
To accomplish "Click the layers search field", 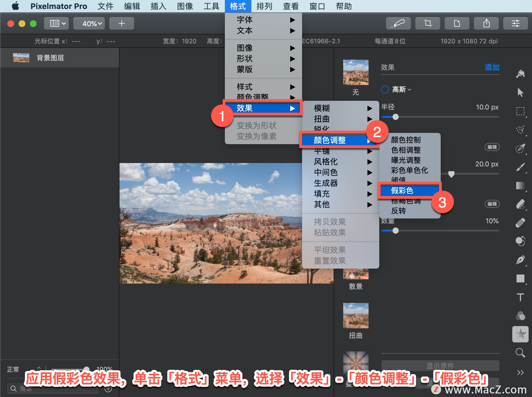I will tap(53, 389).
